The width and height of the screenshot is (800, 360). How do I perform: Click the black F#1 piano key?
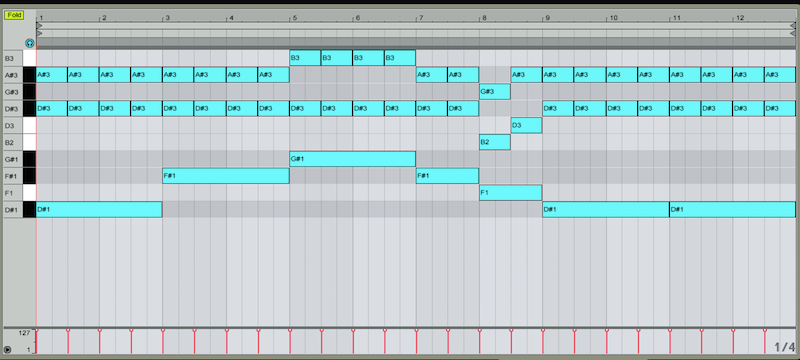pos(29,176)
